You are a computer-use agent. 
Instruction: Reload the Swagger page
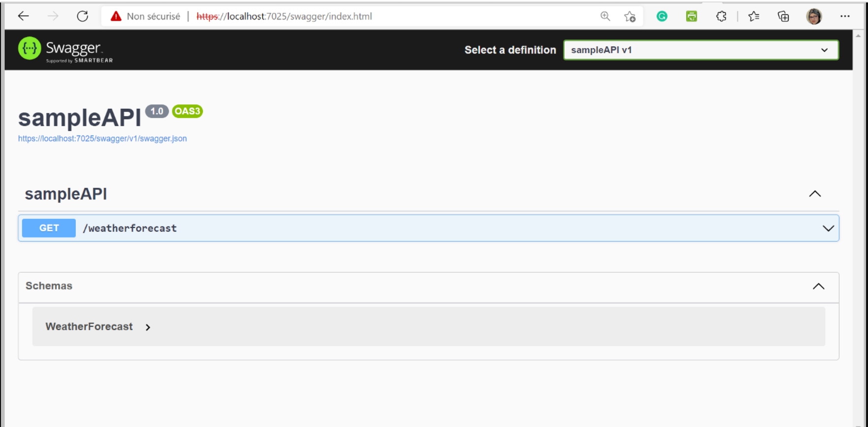[x=82, y=16]
